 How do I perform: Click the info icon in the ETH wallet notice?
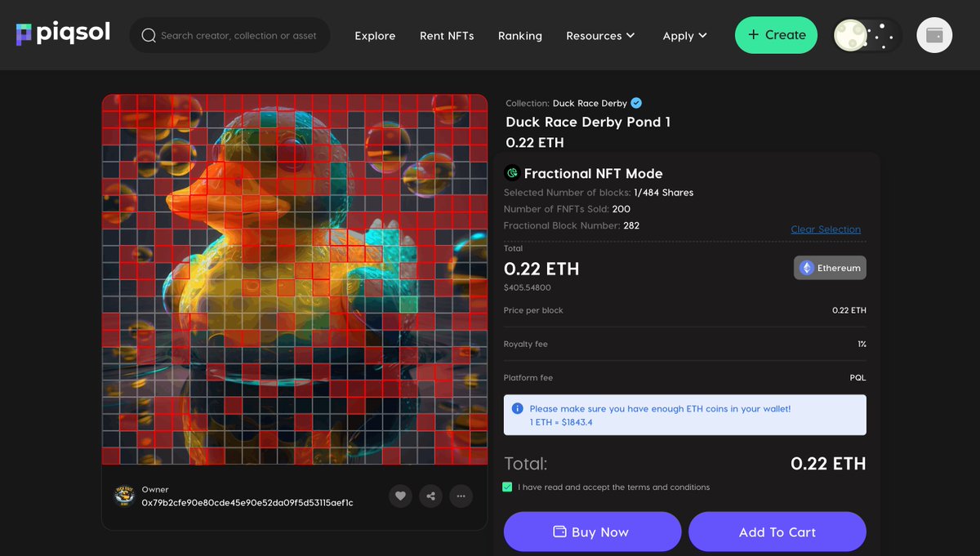click(517, 408)
